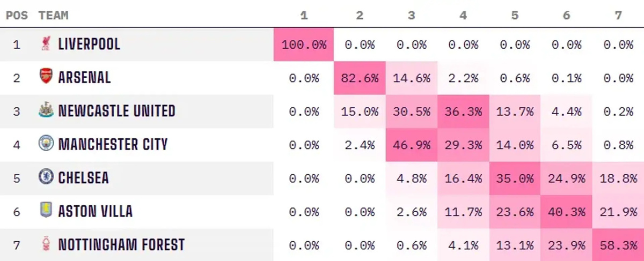
Task: Open the Liverpool team name link
Action: coord(89,44)
